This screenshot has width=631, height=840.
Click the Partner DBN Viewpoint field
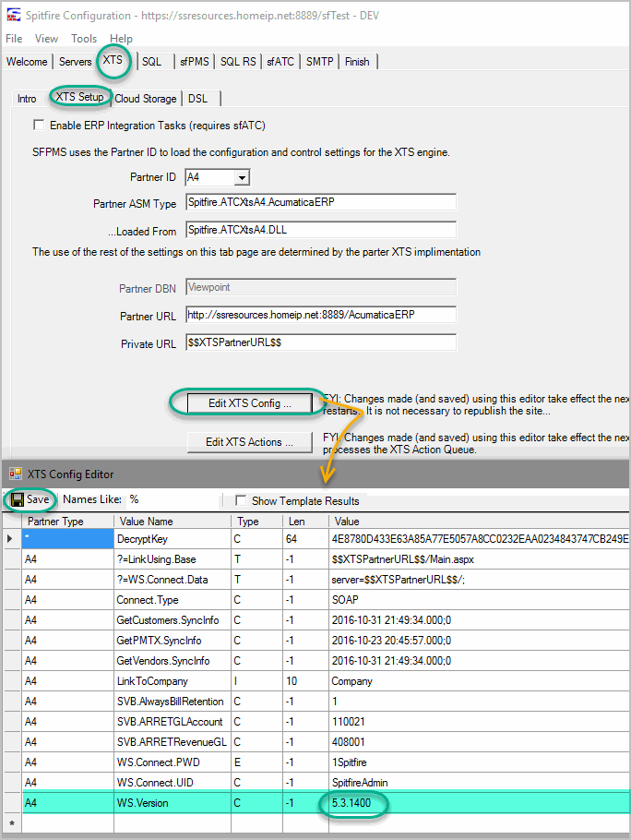click(321, 287)
